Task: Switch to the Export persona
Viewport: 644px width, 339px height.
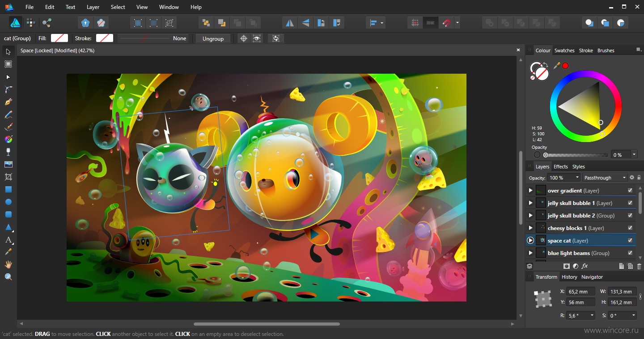Action: (x=47, y=23)
